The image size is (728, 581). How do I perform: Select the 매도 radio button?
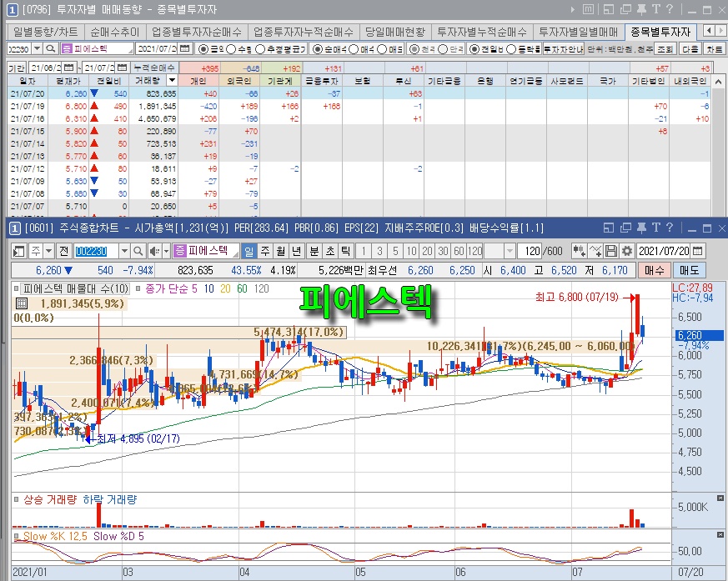pyautogui.click(x=382, y=48)
